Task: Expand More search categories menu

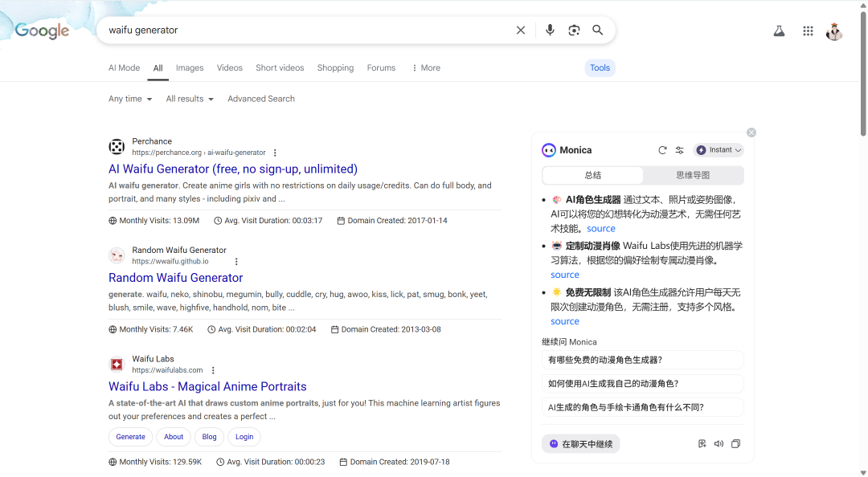Action: click(x=426, y=68)
